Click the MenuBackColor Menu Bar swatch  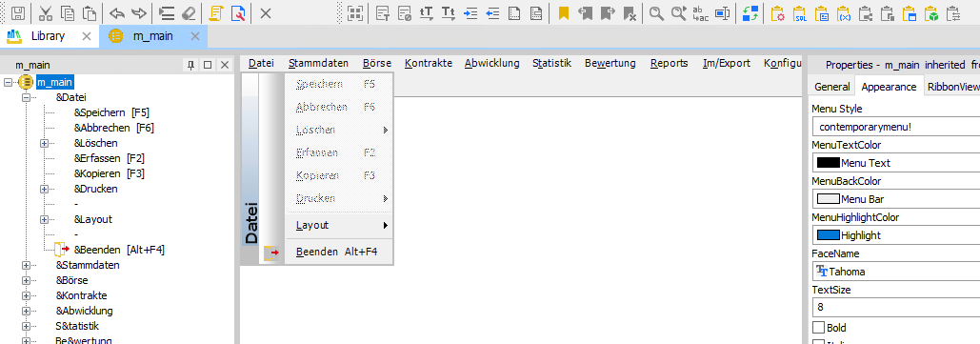[829, 199]
